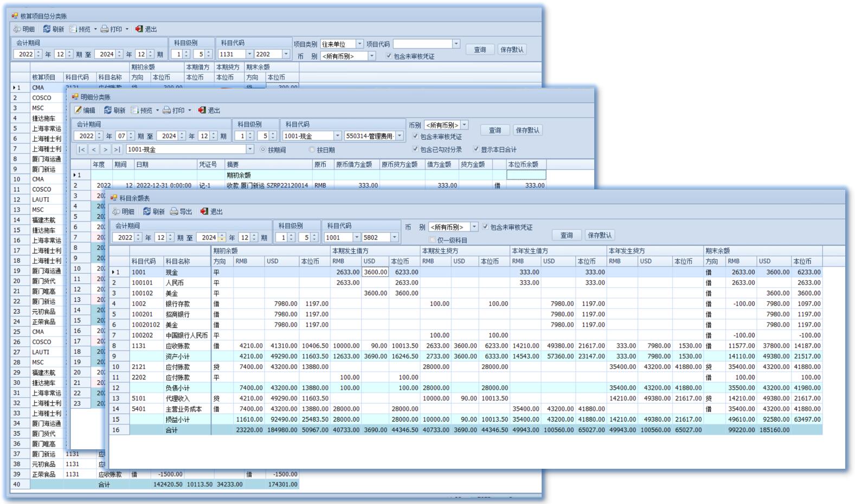
Task: Select the 应收账款 1131 row in 科目余额表
Action: tap(177, 346)
